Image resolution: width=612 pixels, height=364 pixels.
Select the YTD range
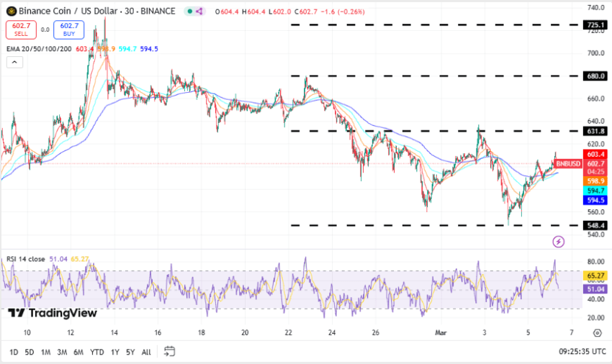[96, 352]
